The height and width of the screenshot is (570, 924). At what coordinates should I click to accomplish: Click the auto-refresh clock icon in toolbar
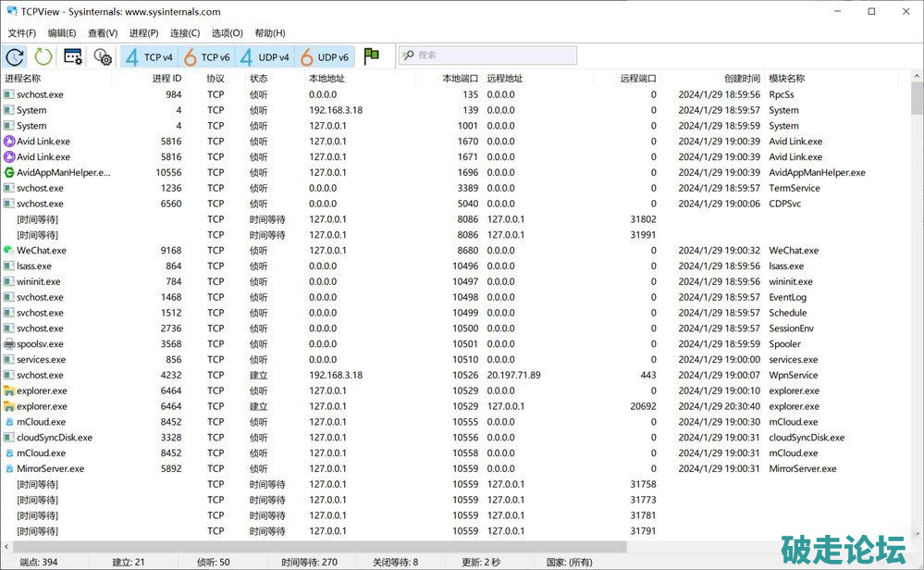(16, 56)
